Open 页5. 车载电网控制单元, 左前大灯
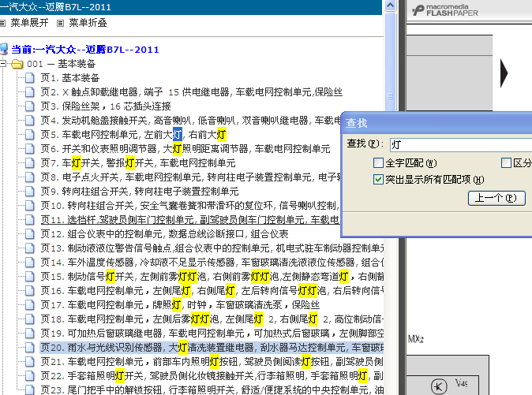The image size is (532, 395). coord(133,135)
